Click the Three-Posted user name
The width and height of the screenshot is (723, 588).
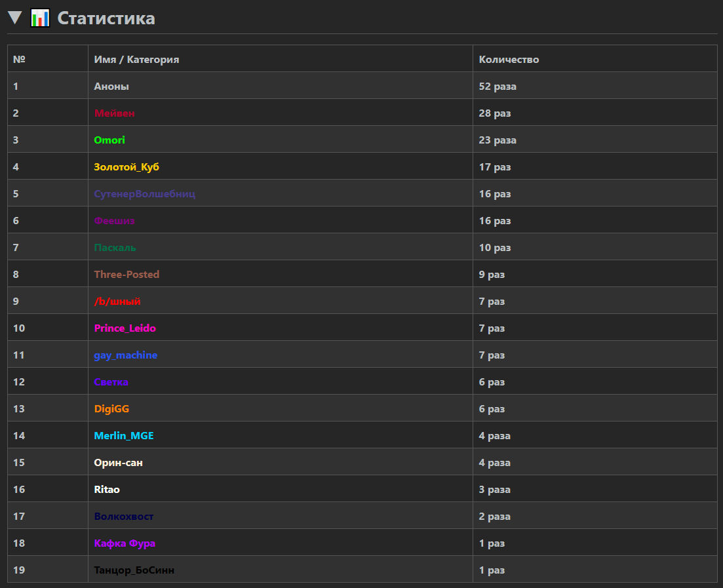click(127, 274)
